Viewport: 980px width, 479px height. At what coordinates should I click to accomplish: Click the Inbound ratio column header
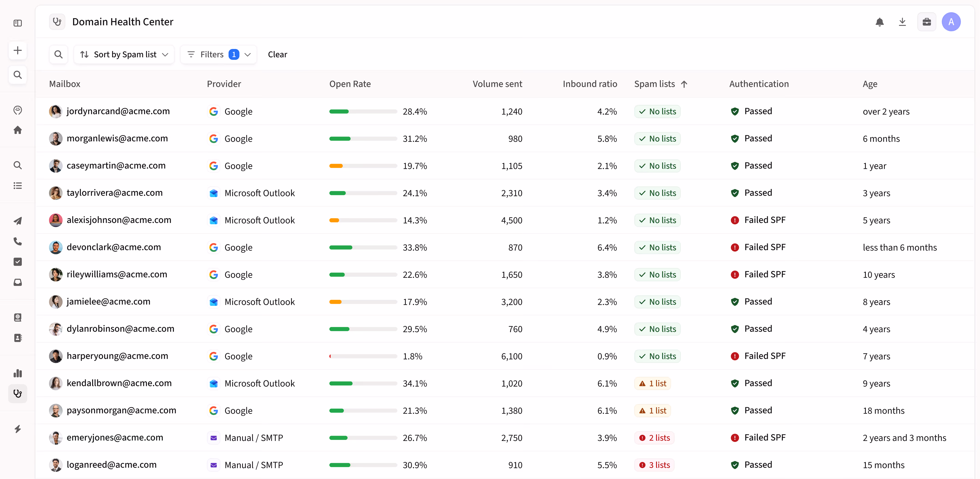tap(590, 84)
